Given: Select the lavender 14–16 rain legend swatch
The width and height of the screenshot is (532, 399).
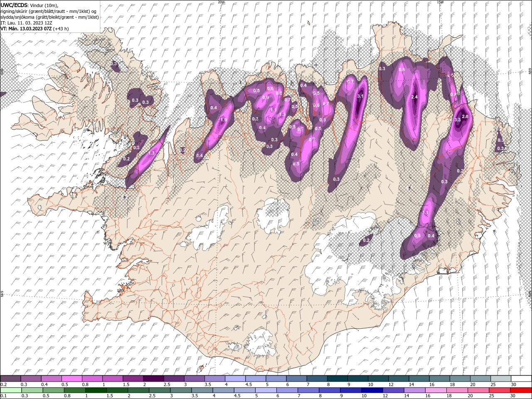Looking at the screenshot, I should click(x=414, y=390).
